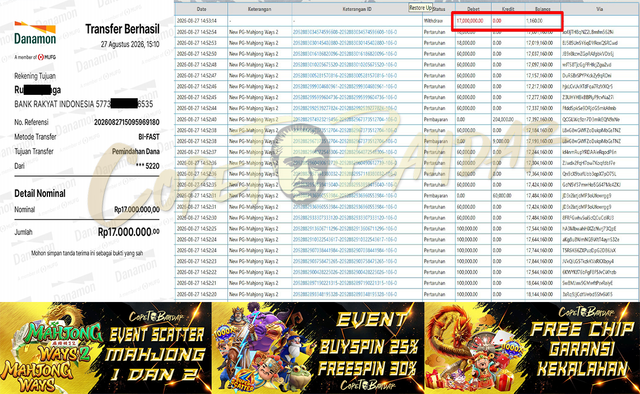Open the Keterangan ID link for 14:52:25
Screen dimensions: 640x394
pyautogui.click(x=344, y=229)
